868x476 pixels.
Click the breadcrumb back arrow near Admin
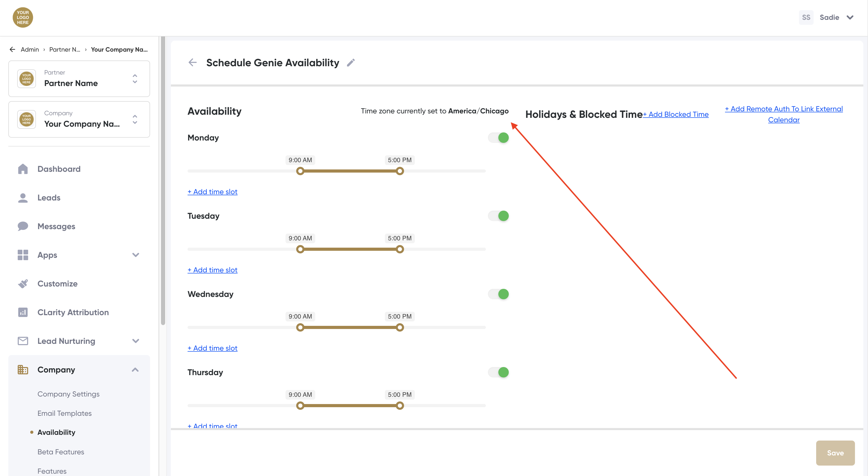click(x=13, y=50)
